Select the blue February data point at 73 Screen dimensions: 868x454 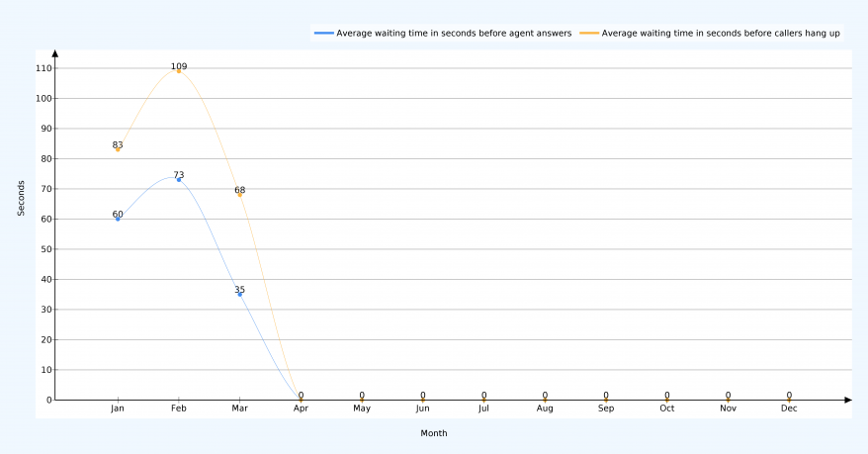(x=179, y=179)
